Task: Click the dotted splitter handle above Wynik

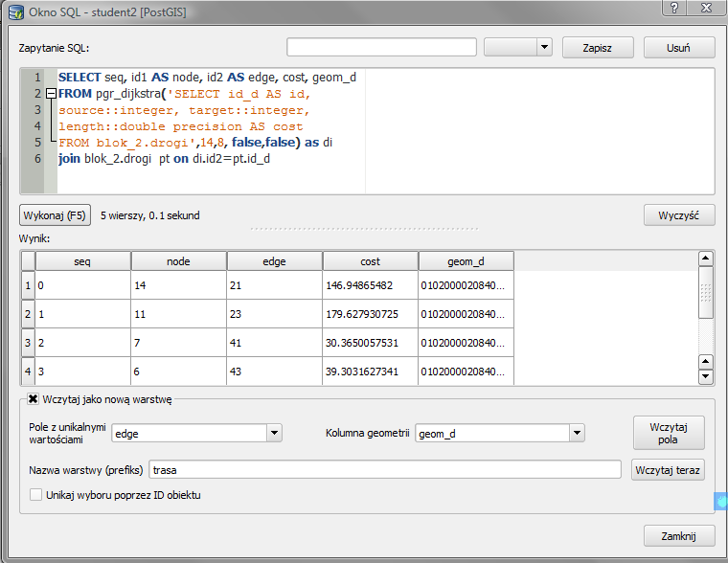Action: (364, 229)
